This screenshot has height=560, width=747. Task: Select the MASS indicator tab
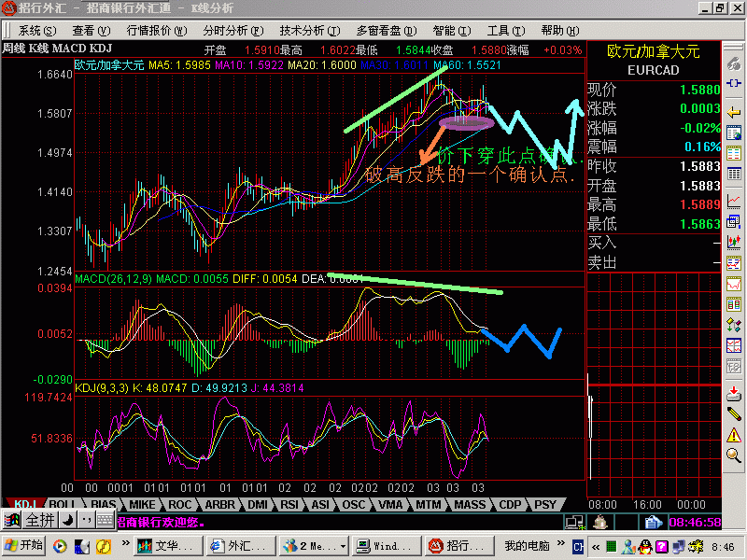tap(470, 505)
